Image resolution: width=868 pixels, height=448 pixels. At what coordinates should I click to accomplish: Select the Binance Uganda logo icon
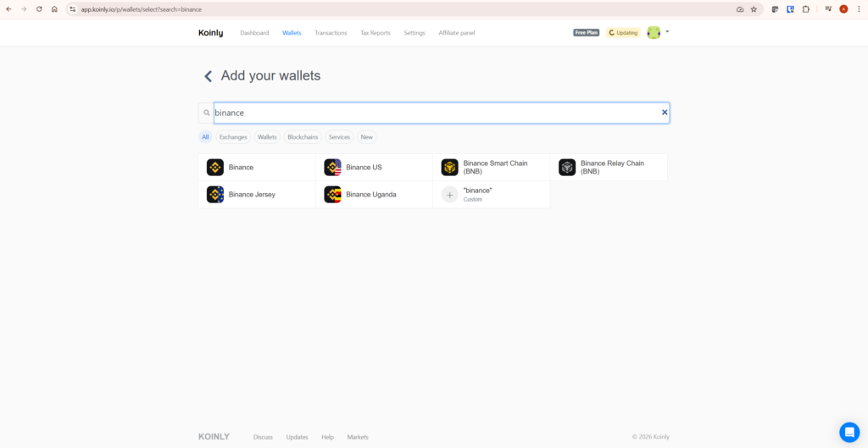332,194
